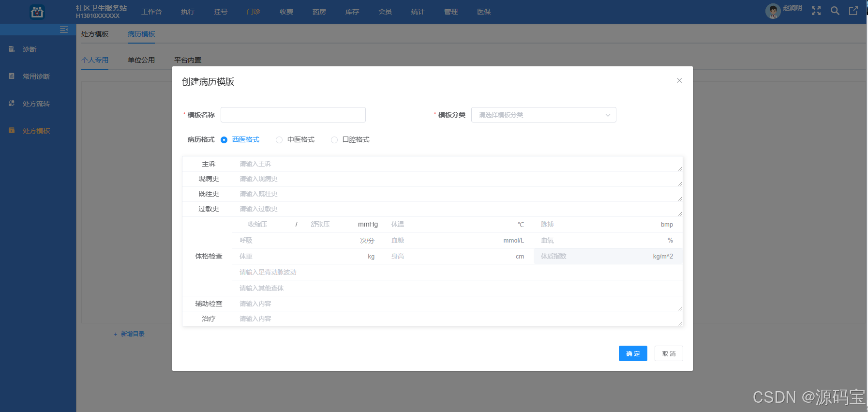
Task: Open 处方流转 in the sidebar
Action: coord(36,104)
